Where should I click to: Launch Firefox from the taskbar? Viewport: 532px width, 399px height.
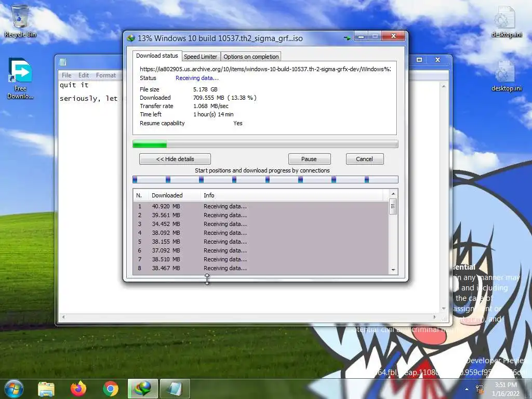coord(78,389)
